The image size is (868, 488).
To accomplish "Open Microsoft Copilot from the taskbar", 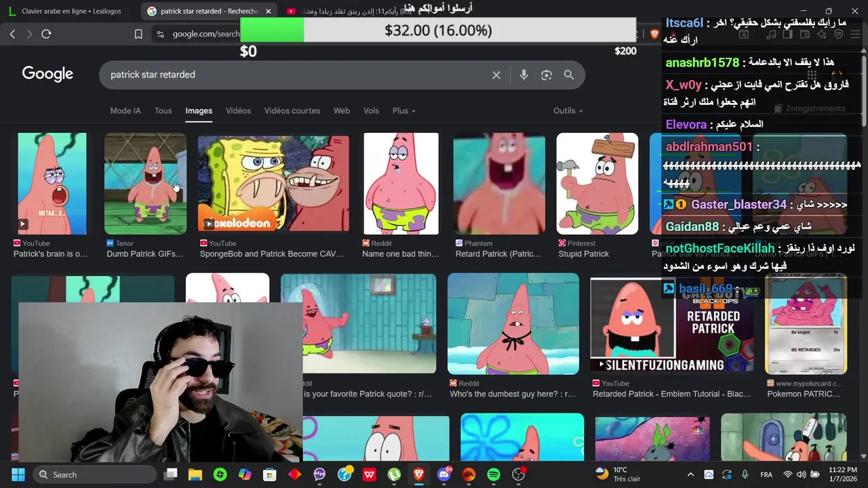I will [245, 474].
